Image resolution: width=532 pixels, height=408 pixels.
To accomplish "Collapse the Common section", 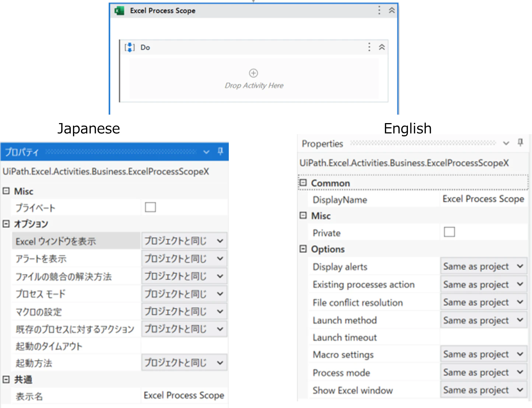I will (303, 183).
